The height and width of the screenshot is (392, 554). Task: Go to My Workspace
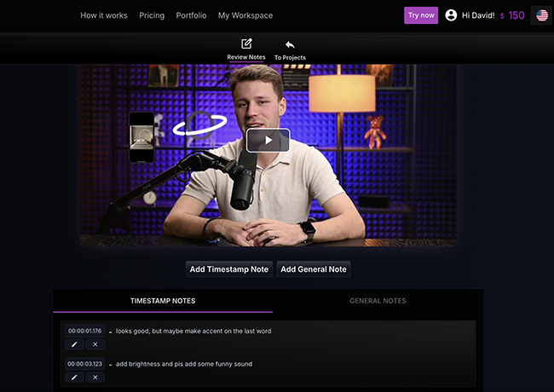245,15
